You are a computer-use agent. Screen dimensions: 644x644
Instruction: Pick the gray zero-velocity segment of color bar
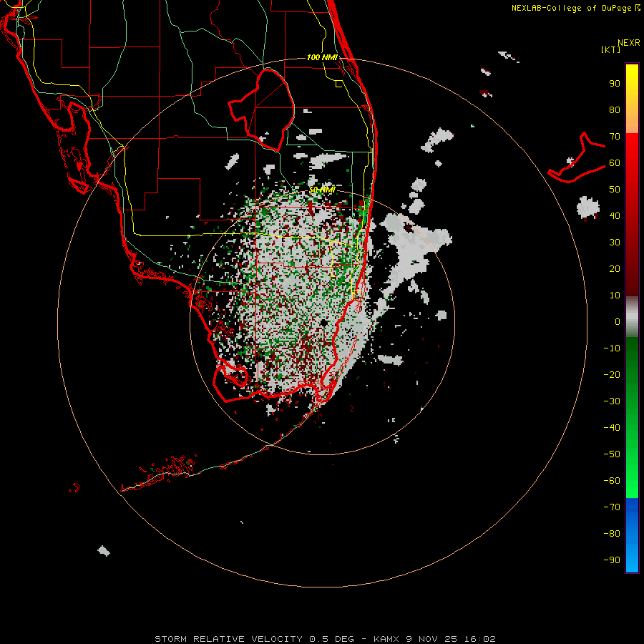[x=632, y=317]
